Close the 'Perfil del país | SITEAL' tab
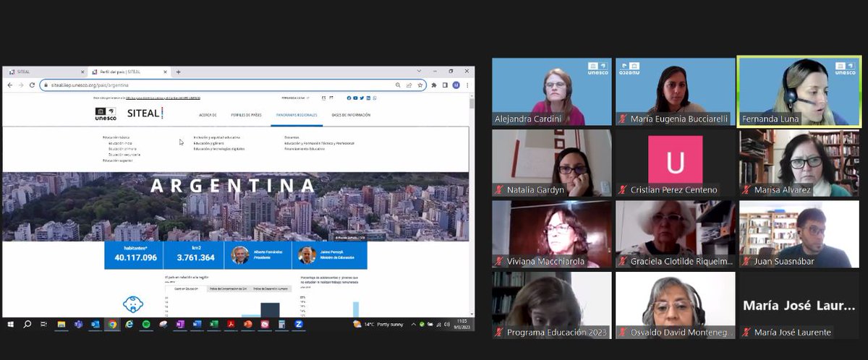This screenshot has height=360, width=868. [x=166, y=72]
